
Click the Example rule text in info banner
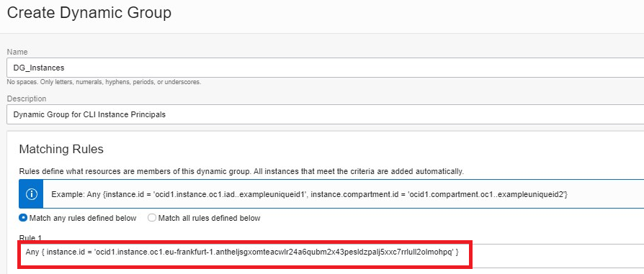(309, 194)
